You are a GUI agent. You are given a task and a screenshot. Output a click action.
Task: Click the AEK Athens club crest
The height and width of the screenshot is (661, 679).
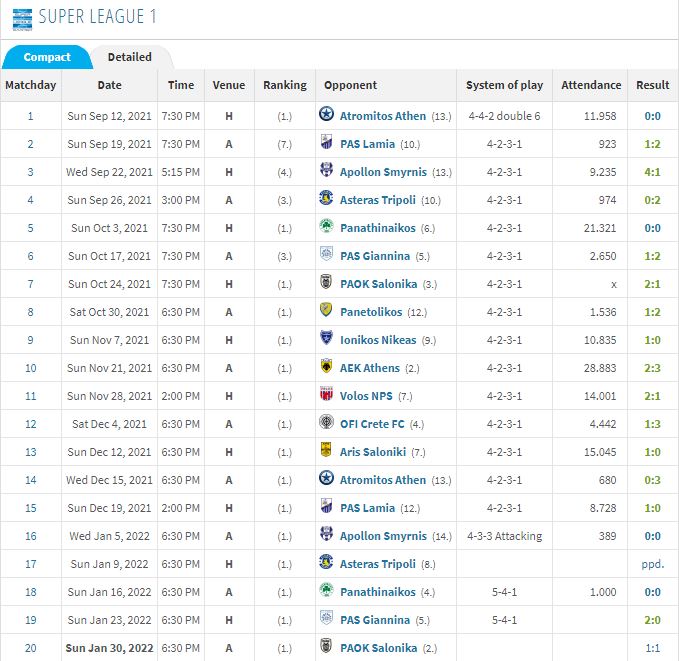(x=326, y=366)
